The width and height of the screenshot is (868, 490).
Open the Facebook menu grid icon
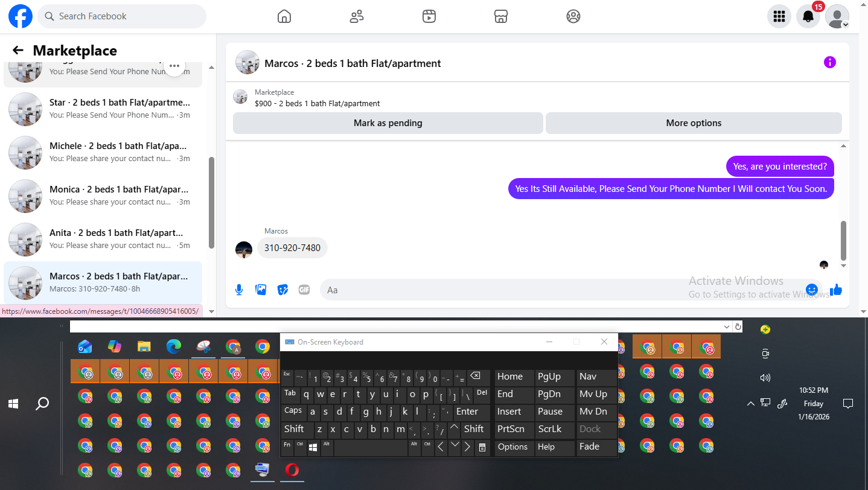779,16
